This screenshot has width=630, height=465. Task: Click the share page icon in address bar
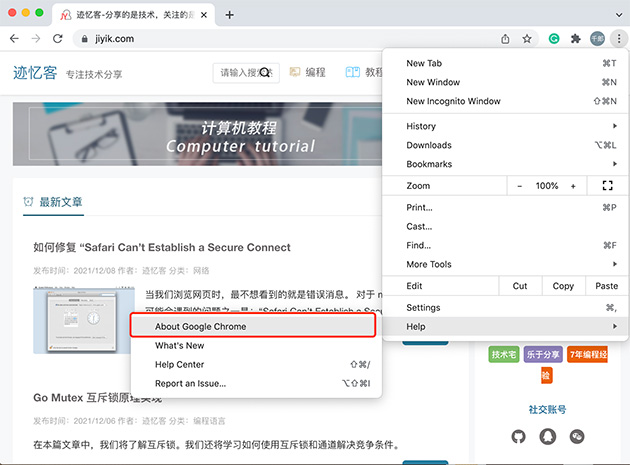pyautogui.click(x=505, y=39)
